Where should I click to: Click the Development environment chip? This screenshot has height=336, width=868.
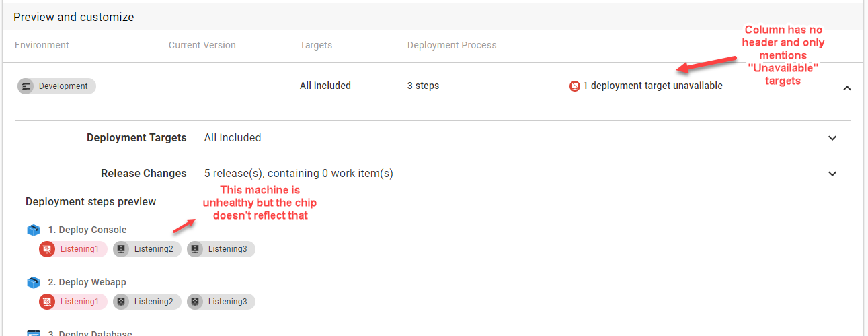56,86
